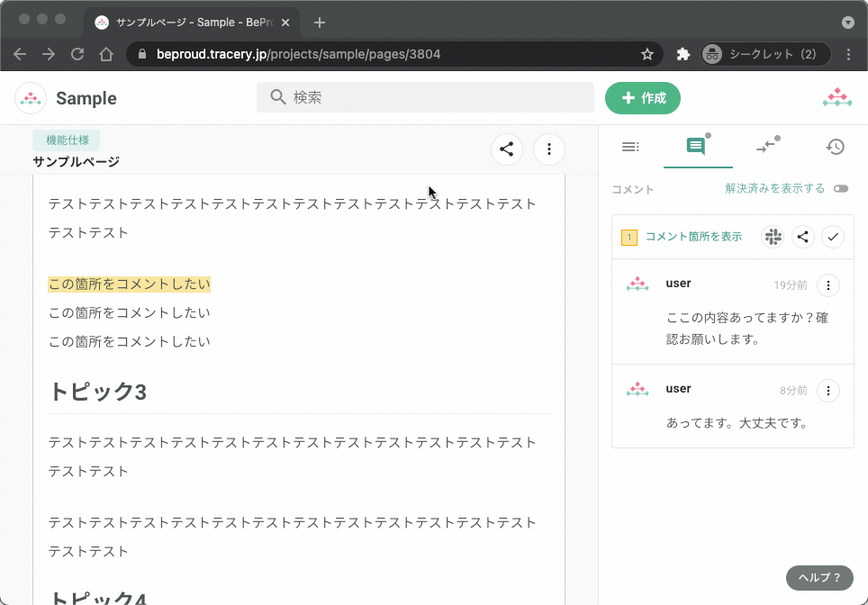Open the document outline panel

point(630,147)
